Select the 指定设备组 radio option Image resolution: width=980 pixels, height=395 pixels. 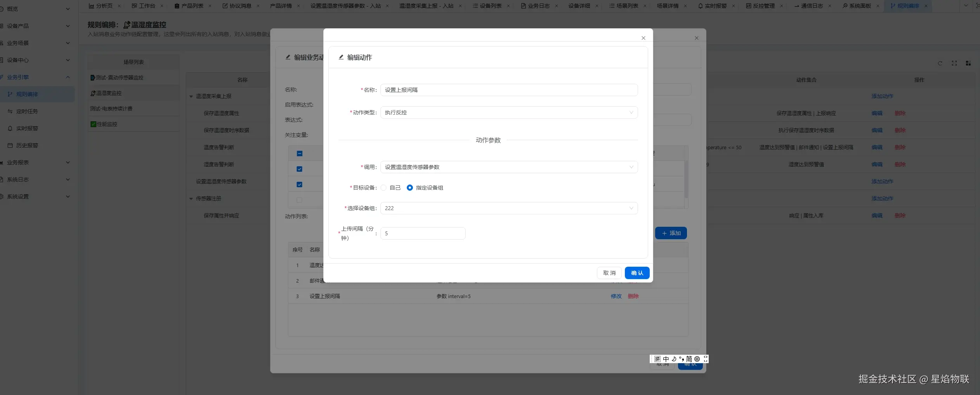click(x=409, y=188)
